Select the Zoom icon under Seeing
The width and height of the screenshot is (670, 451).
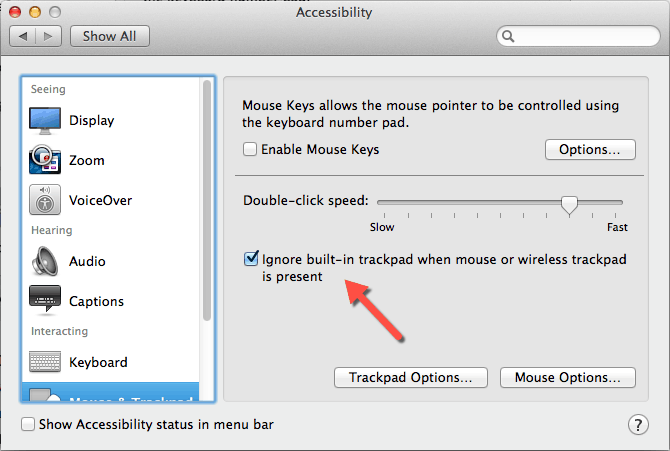point(45,160)
